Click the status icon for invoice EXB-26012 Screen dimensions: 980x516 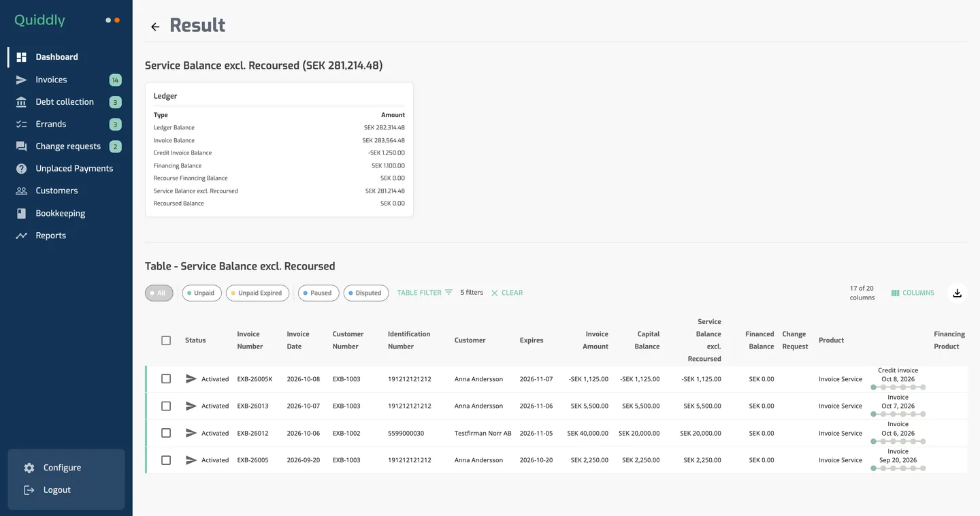(x=191, y=433)
